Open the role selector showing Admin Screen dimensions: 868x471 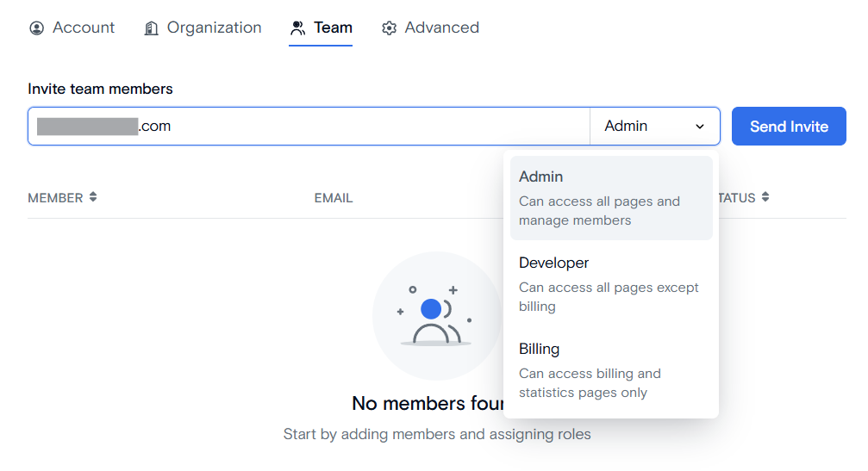tap(653, 127)
